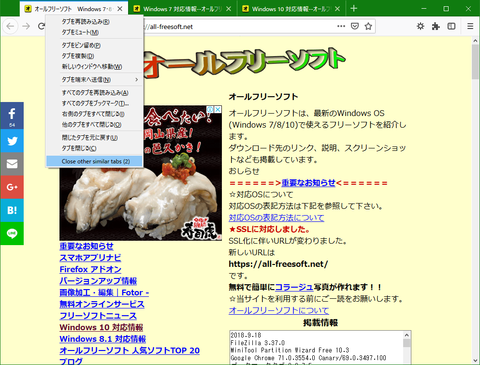
Task: Go back with the browser back arrow
Action: tap(10, 26)
